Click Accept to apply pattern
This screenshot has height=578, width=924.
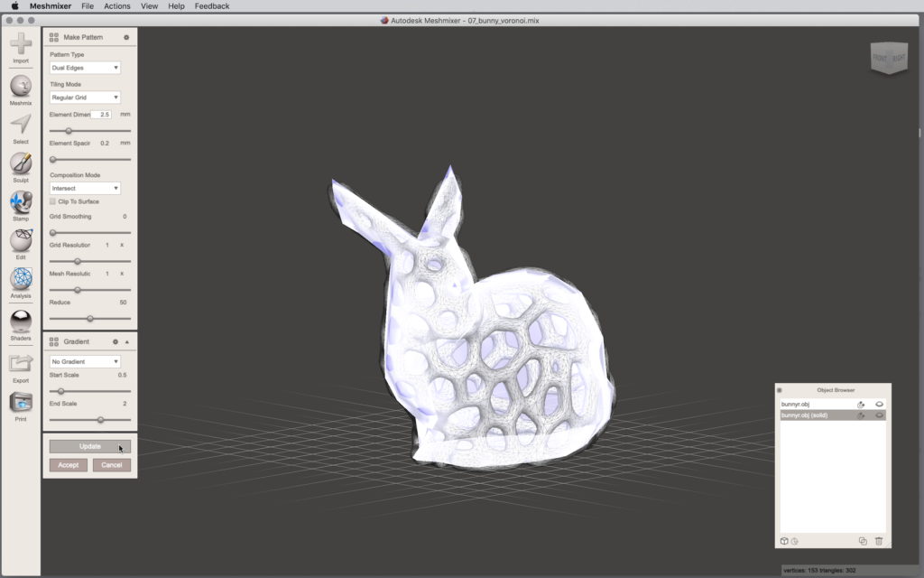pyautogui.click(x=69, y=465)
